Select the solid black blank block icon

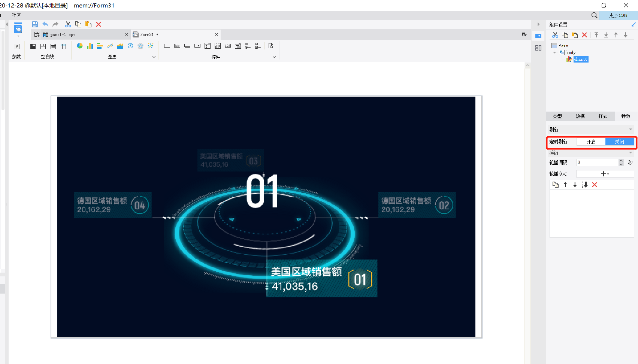click(x=33, y=46)
